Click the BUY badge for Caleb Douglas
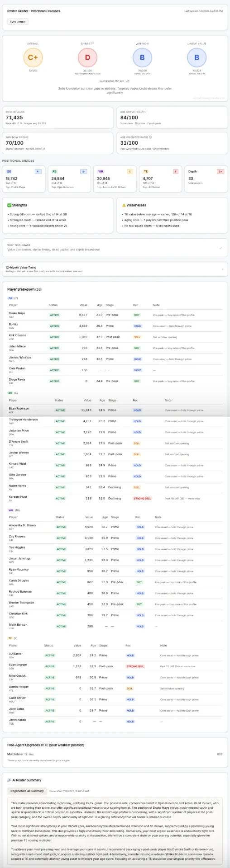This screenshot has width=230, height=868. coord(139,582)
